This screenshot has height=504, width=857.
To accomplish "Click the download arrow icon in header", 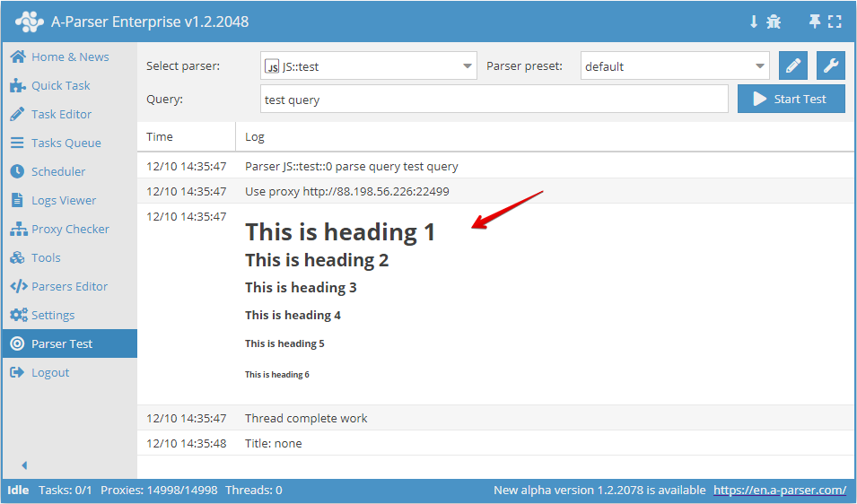I will [754, 22].
